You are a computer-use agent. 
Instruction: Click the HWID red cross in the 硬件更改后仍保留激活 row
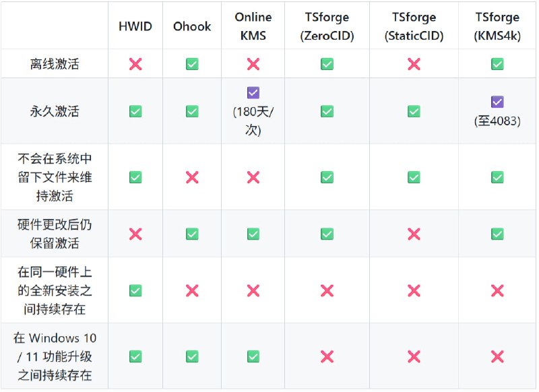(x=135, y=234)
